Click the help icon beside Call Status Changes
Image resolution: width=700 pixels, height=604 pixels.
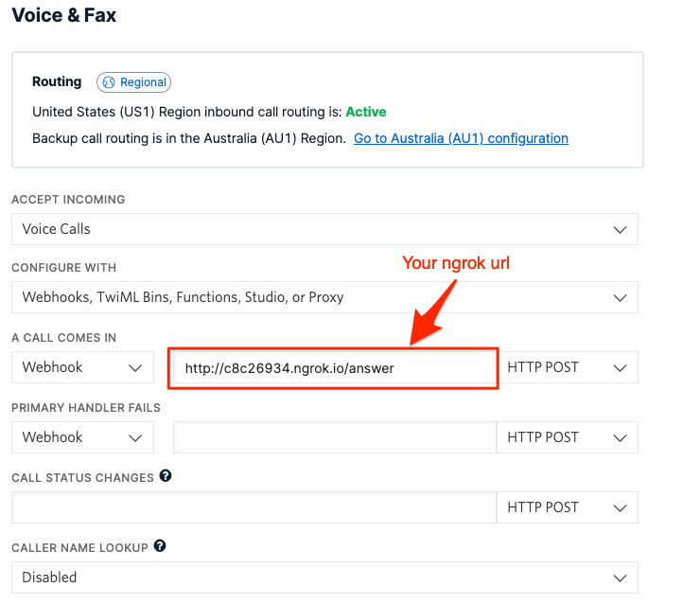166,476
